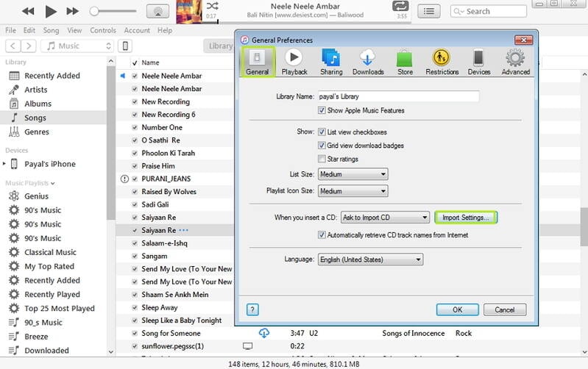Open the Store preferences tab
Image resolution: width=588 pixels, height=369 pixels.
405,62
